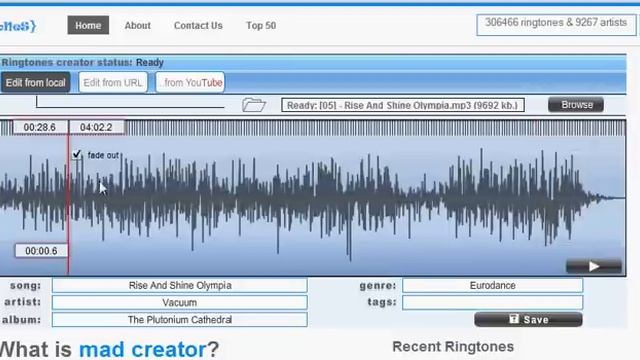Viewport: 640px width, 360px height.
Task: Switch to Edit from local tab
Action: click(36, 82)
